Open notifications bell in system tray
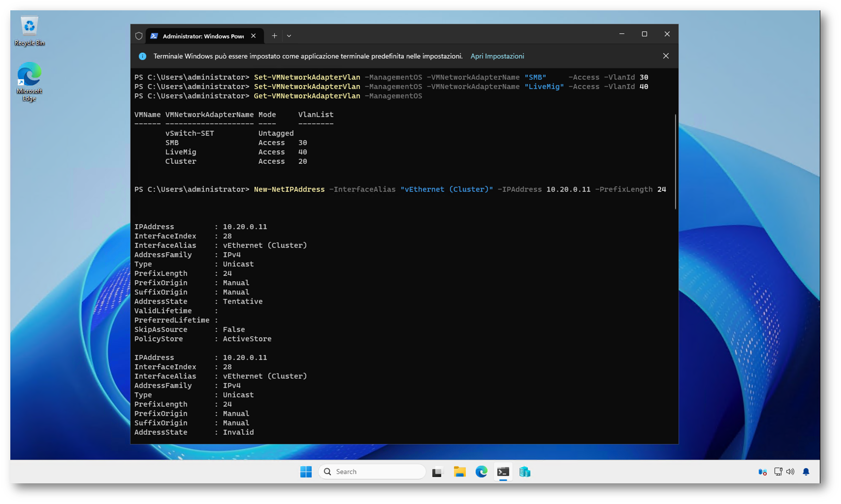 coord(806,472)
